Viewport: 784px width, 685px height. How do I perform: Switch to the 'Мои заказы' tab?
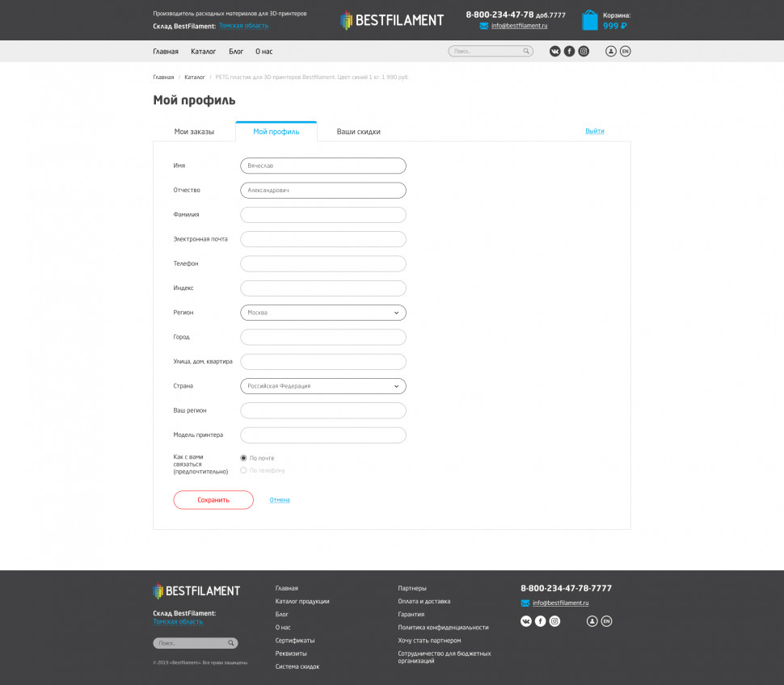pos(194,132)
